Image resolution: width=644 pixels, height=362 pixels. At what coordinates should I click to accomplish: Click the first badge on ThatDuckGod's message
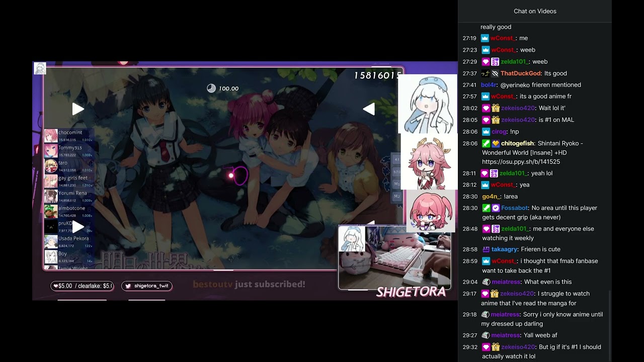click(x=486, y=73)
